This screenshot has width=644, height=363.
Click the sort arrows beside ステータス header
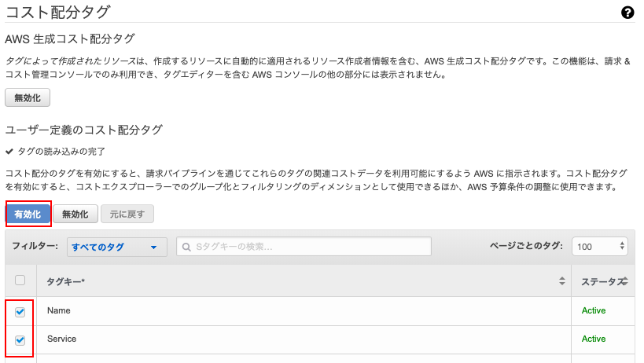(623, 281)
